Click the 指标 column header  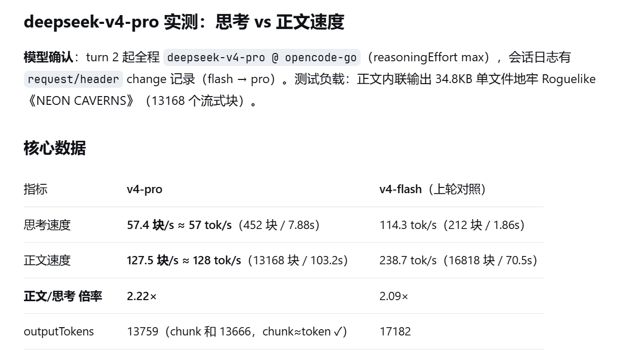[35, 189]
